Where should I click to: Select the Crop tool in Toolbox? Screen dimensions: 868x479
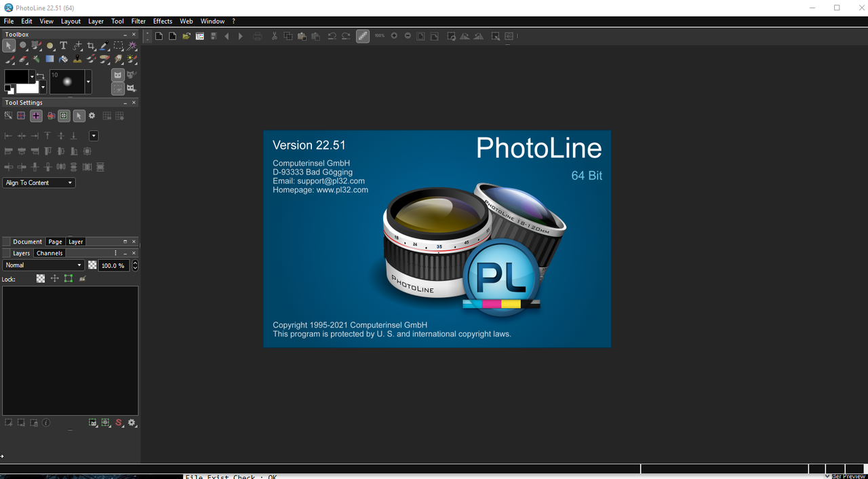click(91, 45)
